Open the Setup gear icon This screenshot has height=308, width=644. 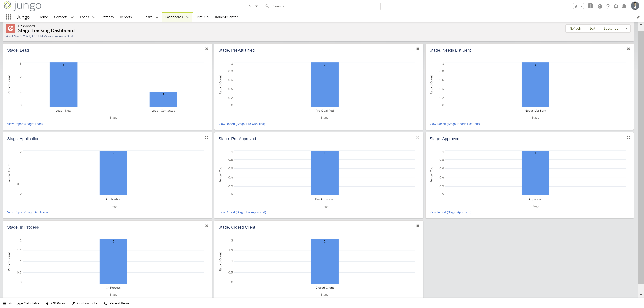(616, 6)
